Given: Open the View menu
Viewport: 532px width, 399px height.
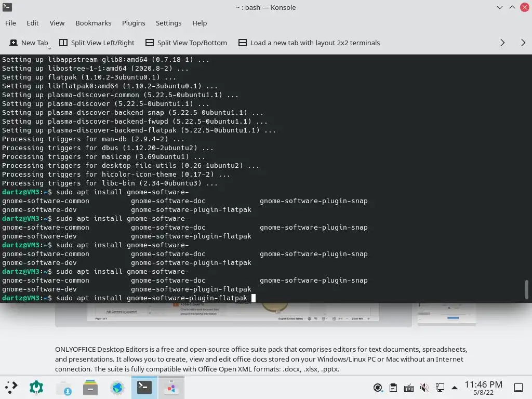Looking at the screenshot, I should [57, 23].
